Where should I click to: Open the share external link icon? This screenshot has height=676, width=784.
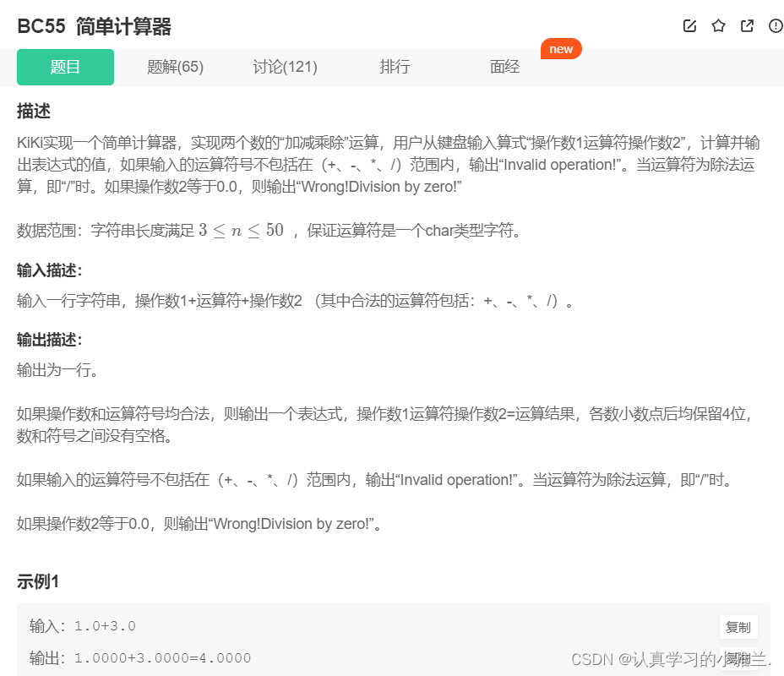[747, 25]
